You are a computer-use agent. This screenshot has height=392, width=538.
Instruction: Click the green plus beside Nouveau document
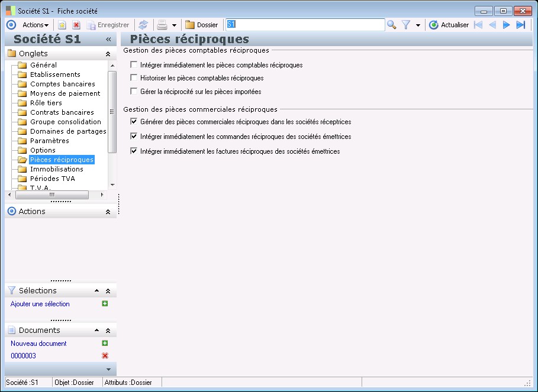[x=105, y=343]
